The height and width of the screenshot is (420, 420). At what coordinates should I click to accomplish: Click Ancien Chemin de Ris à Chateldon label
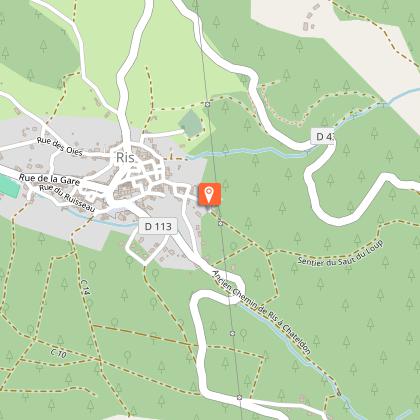[262, 312]
